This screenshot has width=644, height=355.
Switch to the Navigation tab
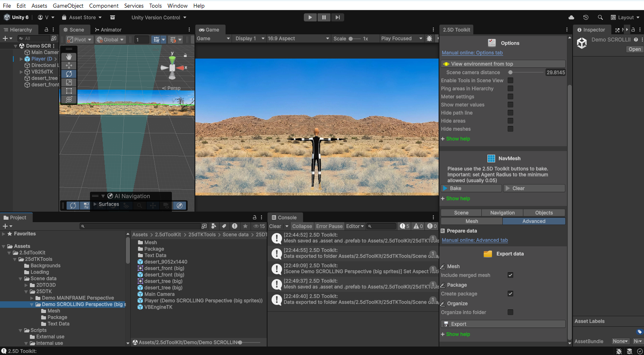[x=502, y=213]
